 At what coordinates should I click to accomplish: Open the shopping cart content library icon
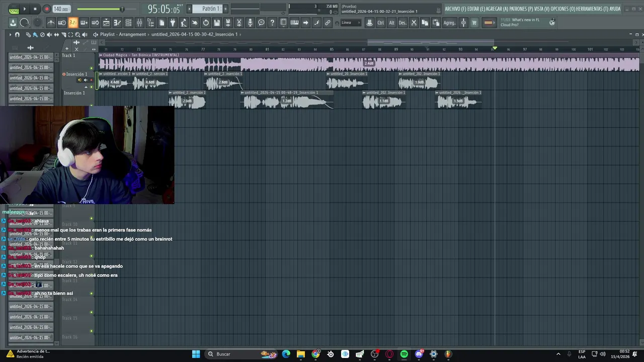[x=474, y=23]
